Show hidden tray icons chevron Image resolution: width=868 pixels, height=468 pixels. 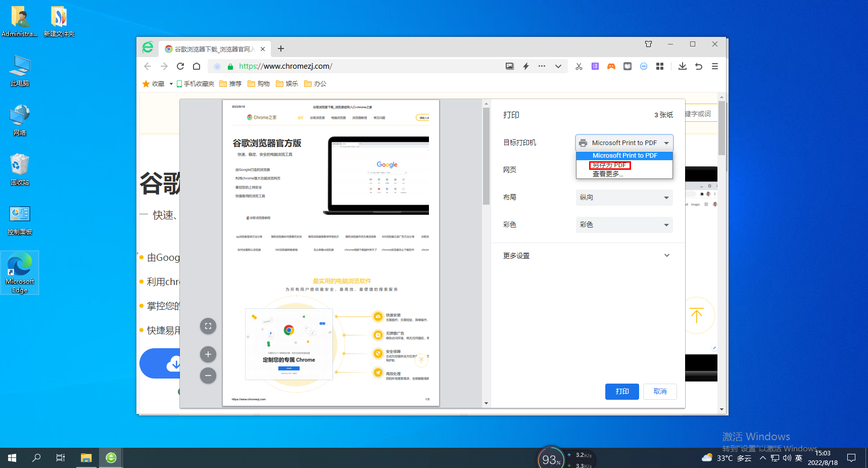(763, 458)
